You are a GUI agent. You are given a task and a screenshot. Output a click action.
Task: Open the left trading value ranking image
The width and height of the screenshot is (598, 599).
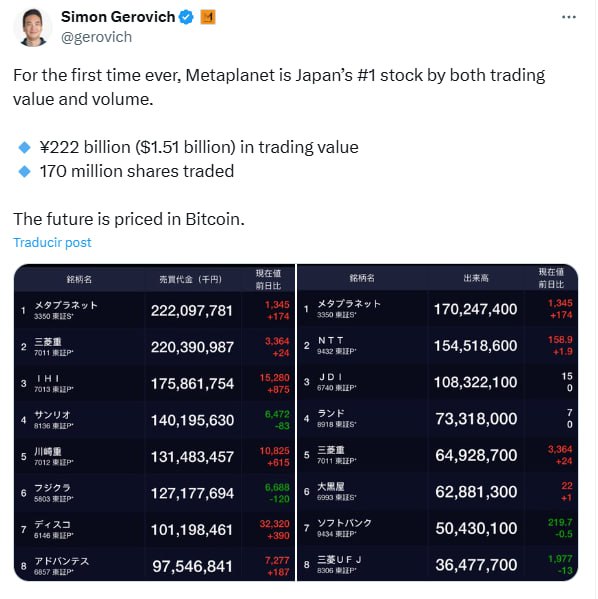[154, 423]
